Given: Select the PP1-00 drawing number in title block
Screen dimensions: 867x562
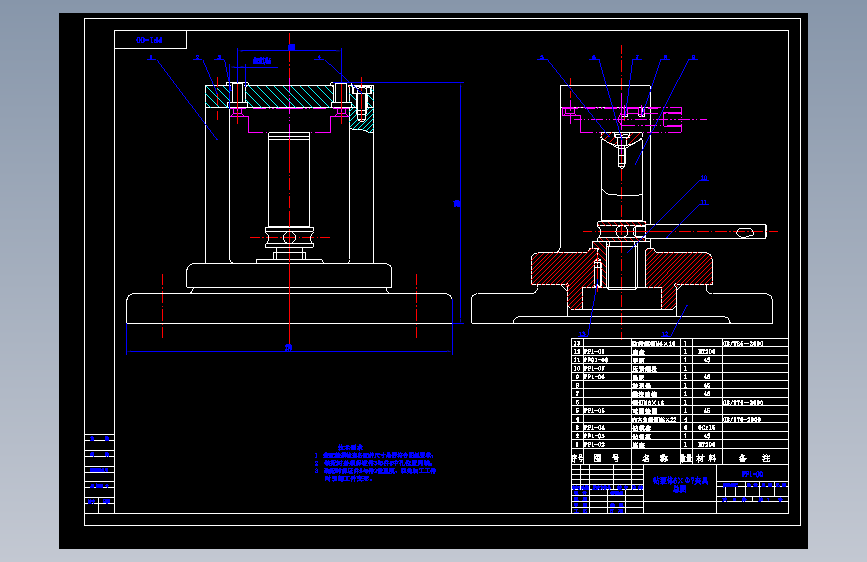Looking at the screenshot, I should 752,474.
